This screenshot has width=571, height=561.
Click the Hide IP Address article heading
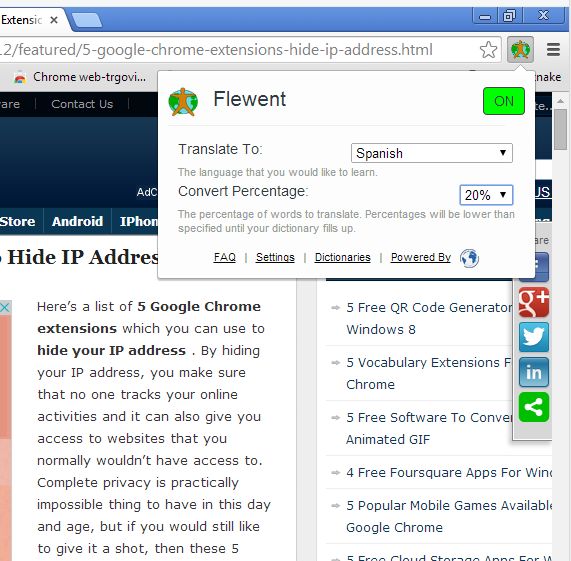tap(79, 257)
